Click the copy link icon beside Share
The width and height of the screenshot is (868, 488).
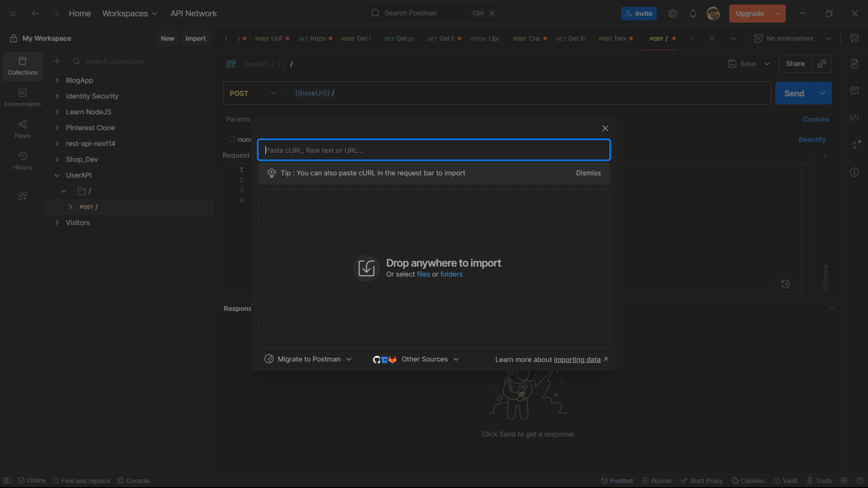pyautogui.click(x=822, y=64)
